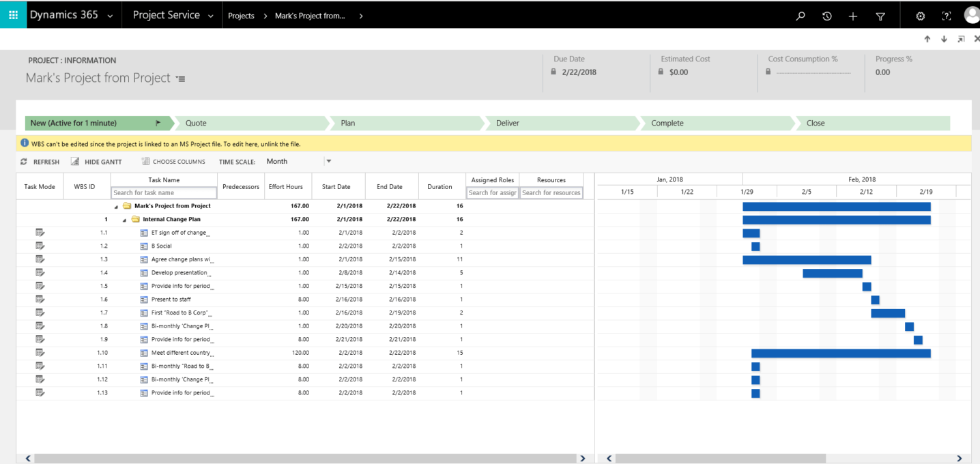Viewport: 980px width, 464px height.
Task: Click Gantt scrollbar right arrow
Action: point(959,459)
